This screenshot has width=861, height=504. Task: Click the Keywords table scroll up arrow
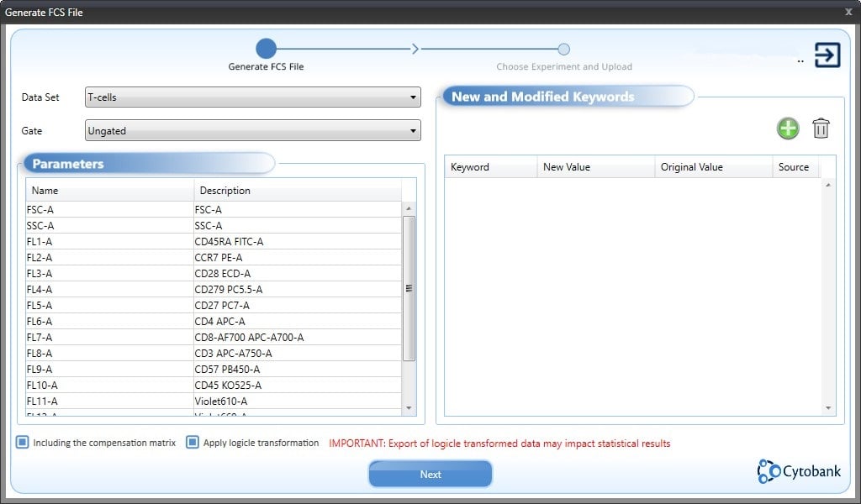tap(828, 185)
